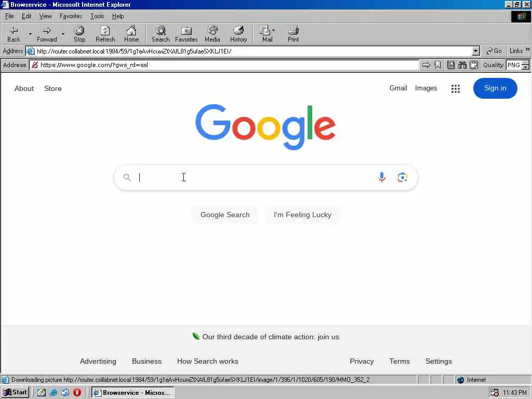This screenshot has width=532, height=399.
Task: Open the Tools menu
Action: 97,16
